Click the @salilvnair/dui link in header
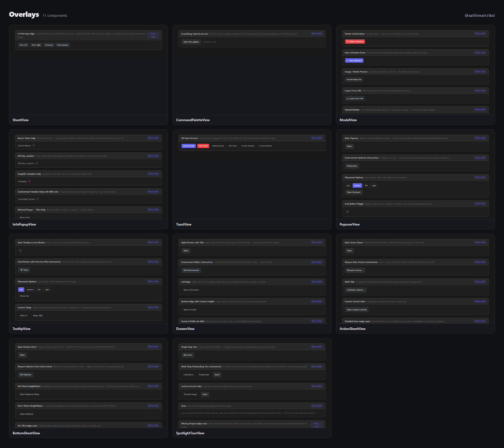504x448 pixels. 480,15
